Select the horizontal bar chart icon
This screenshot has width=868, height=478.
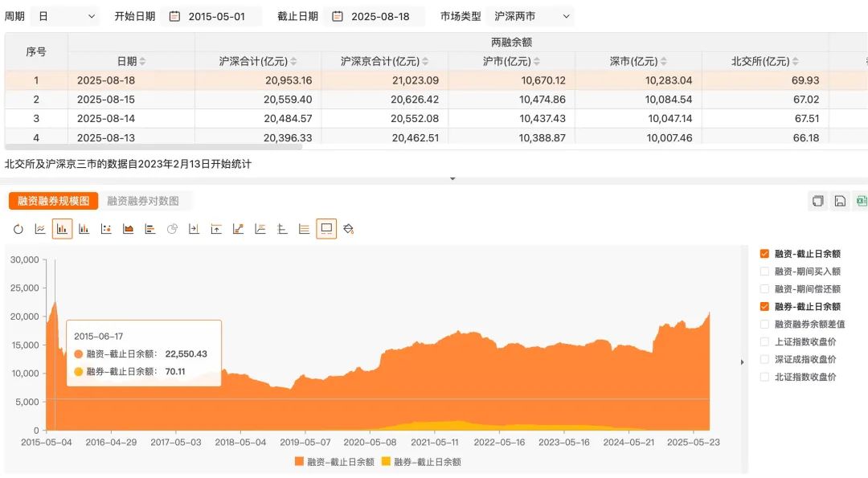click(150, 229)
